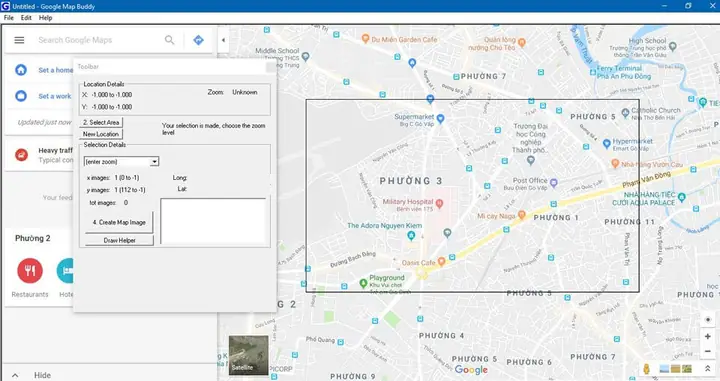This screenshot has height=381, width=720.
Task: Click the Set a work link
Action: tap(55, 96)
